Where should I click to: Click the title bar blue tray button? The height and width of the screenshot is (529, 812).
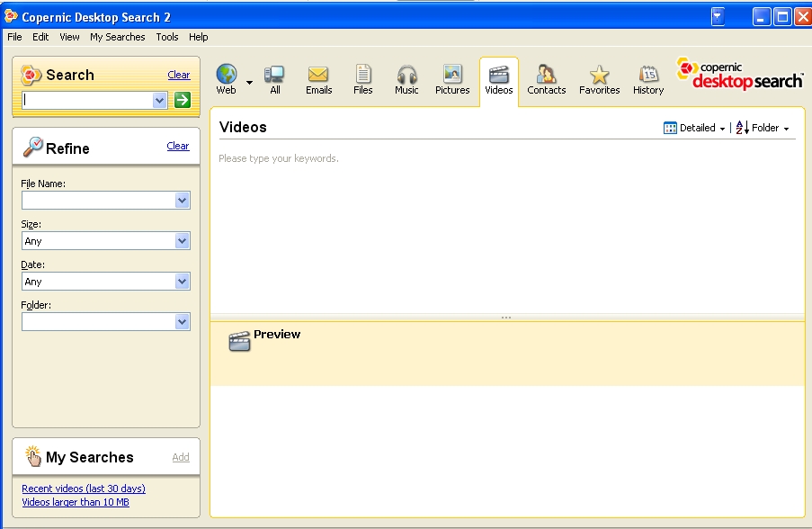click(718, 16)
